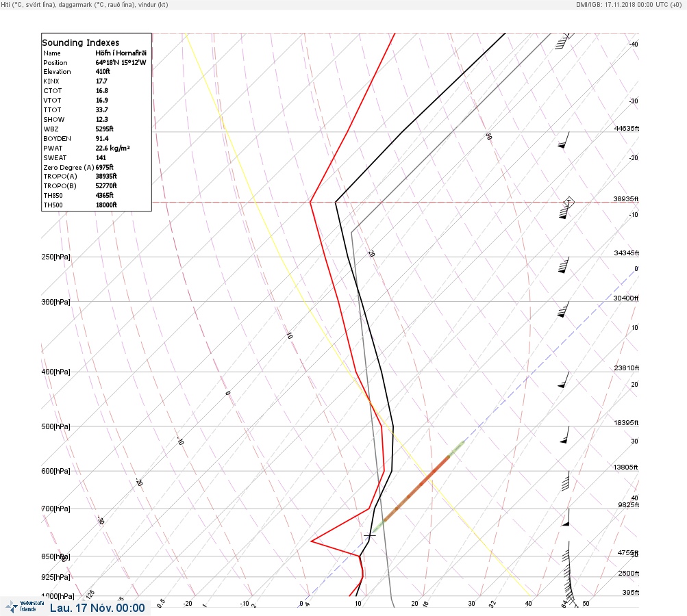Click the 23810ft altitude label
This screenshot has width=687, height=616.
tap(627, 368)
